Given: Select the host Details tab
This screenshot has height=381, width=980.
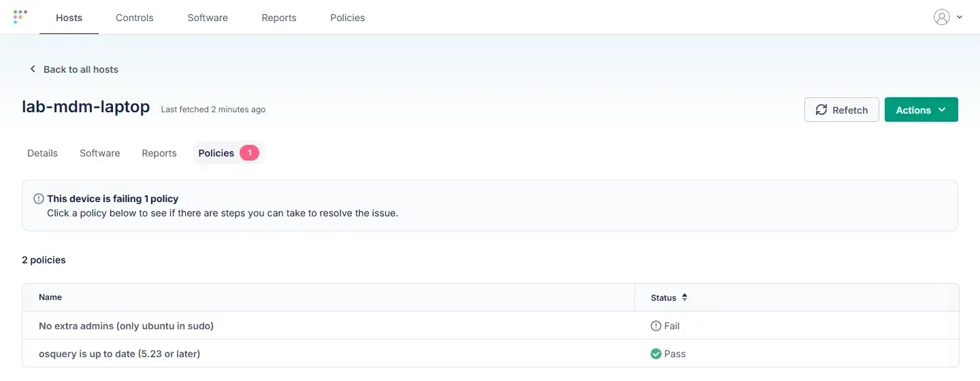Looking at the screenshot, I should point(42,153).
